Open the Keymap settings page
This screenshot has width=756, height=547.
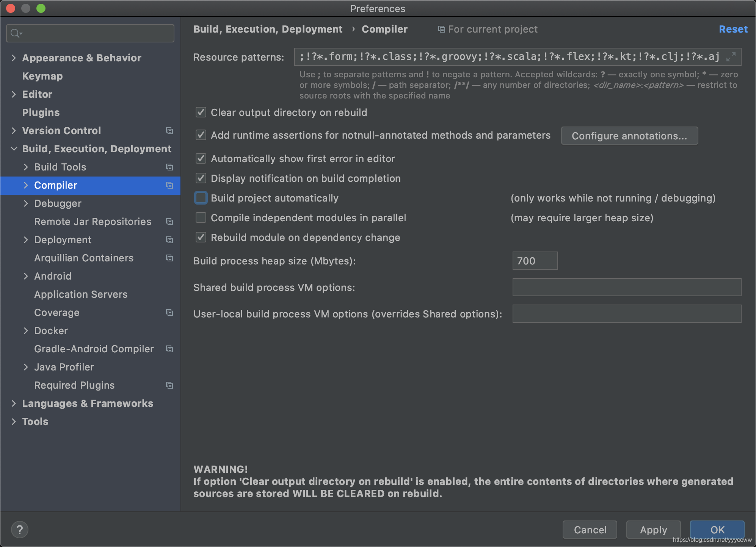[42, 76]
